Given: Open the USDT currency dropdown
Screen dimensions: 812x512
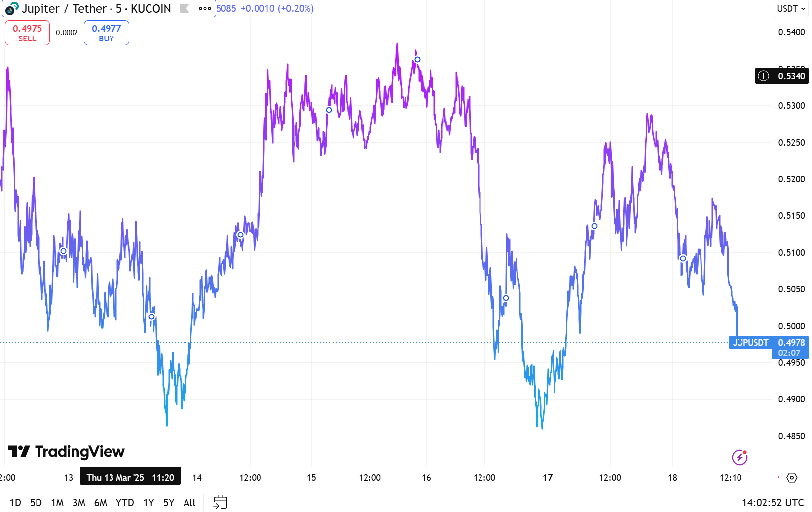Looking at the screenshot, I should pyautogui.click(x=791, y=8).
